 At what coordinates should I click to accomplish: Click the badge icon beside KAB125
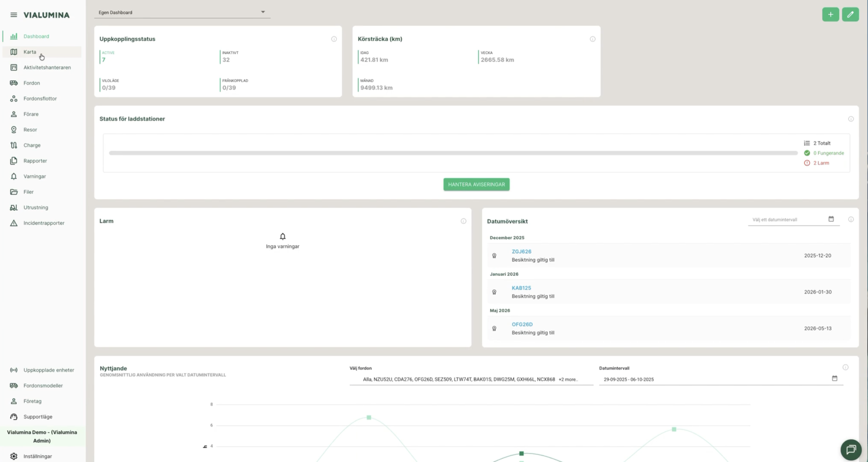pyautogui.click(x=494, y=292)
